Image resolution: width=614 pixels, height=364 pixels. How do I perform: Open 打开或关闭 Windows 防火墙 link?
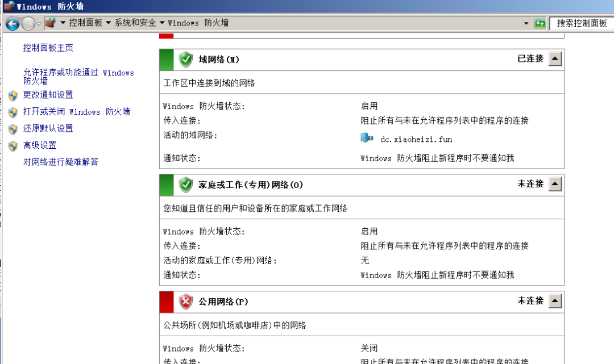tap(77, 111)
